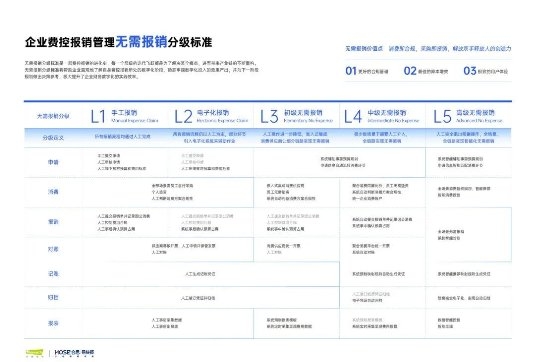Click the 报告 row label
Image resolution: width=535 pixels, height=362 pixels.
point(53,323)
